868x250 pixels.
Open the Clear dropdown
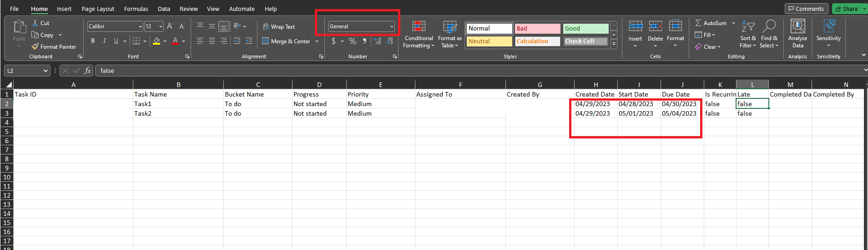pyautogui.click(x=708, y=46)
